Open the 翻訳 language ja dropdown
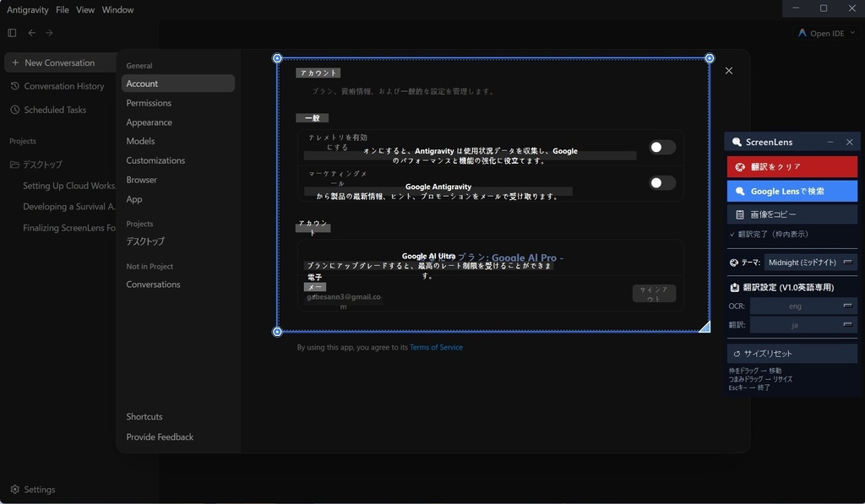 [803, 325]
